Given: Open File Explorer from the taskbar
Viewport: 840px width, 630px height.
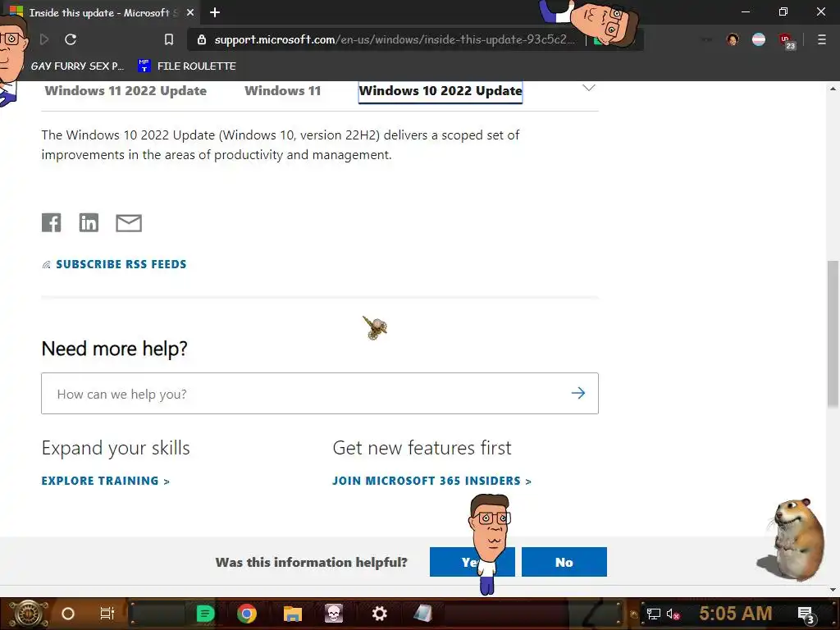Looking at the screenshot, I should click(x=293, y=614).
